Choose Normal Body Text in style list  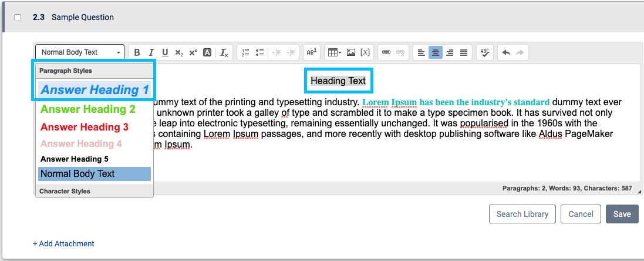tap(95, 174)
